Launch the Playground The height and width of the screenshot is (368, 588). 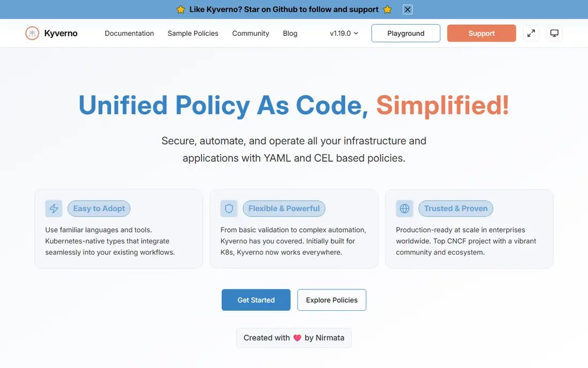[x=406, y=33]
